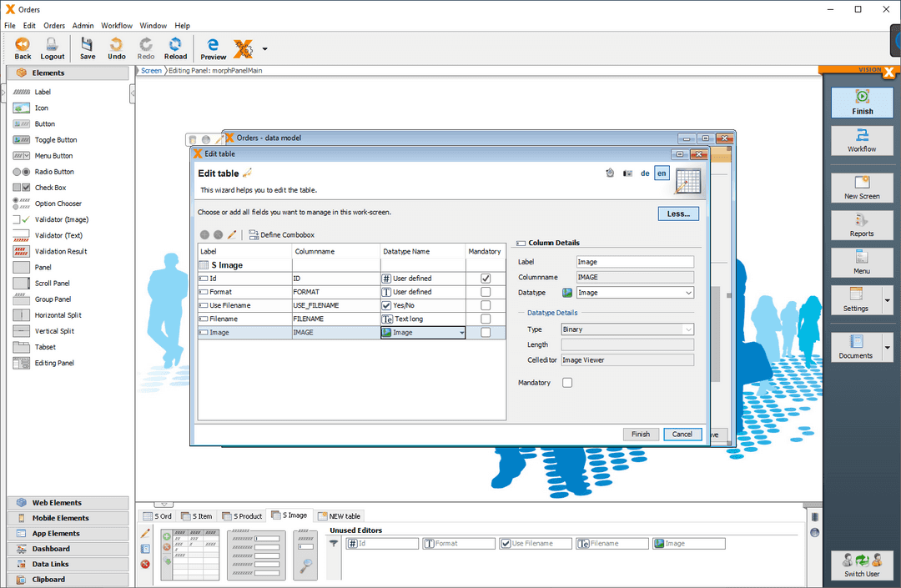This screenshot has height=588, width=901.
Task: Click the Define Combobox icon in the Edit table dialog
Action: click(256, 234)
